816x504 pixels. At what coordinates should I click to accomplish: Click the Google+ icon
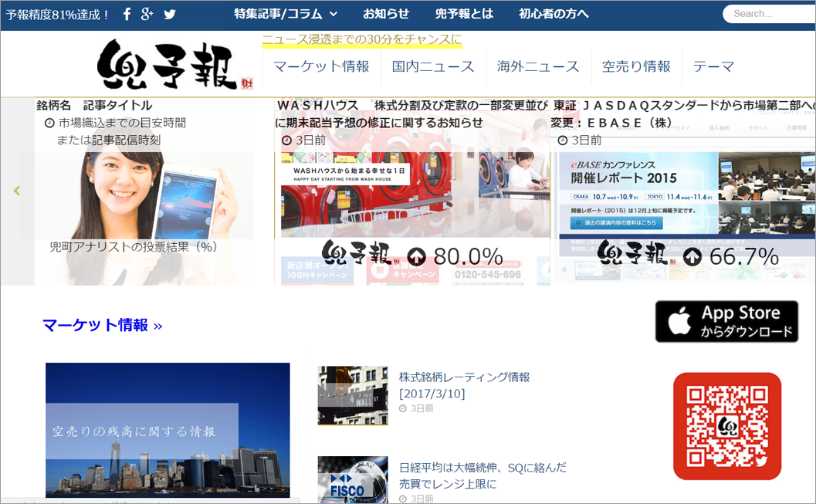(147, 13)
